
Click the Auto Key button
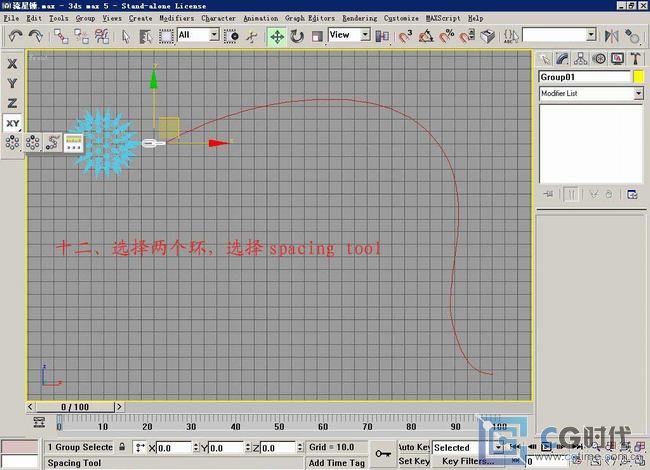pos(414,447)
